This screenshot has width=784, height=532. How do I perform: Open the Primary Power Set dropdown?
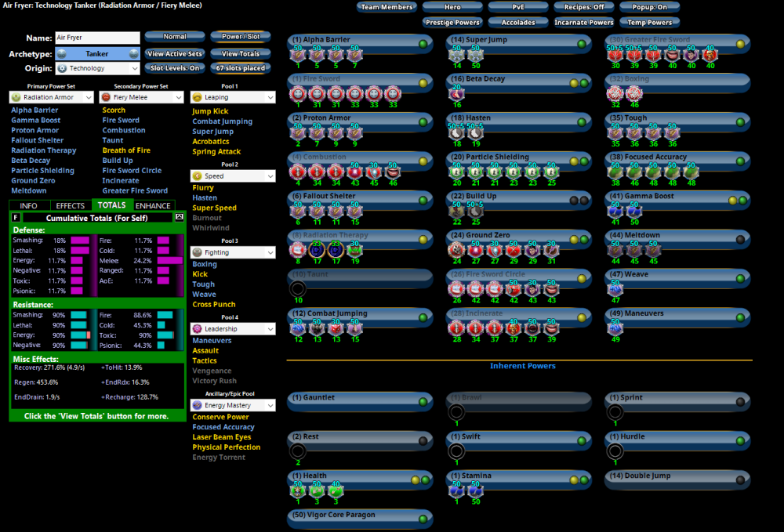[x=51, y=97]
